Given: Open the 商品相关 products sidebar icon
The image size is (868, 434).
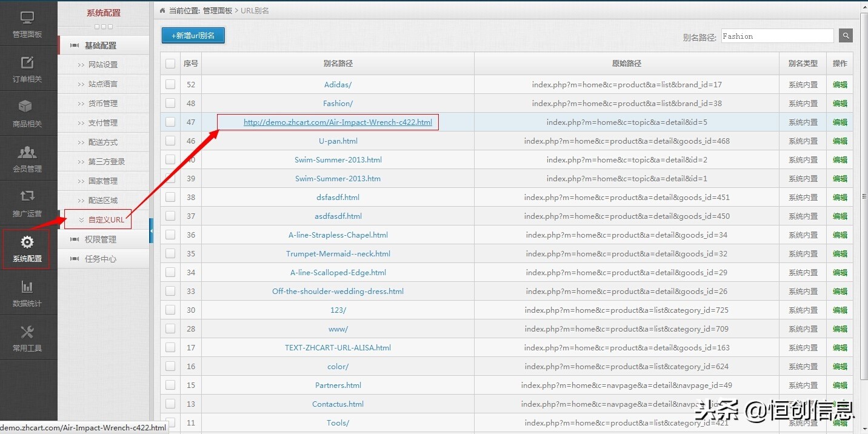Looking at the screenshot, I should (x=27, y=114).
